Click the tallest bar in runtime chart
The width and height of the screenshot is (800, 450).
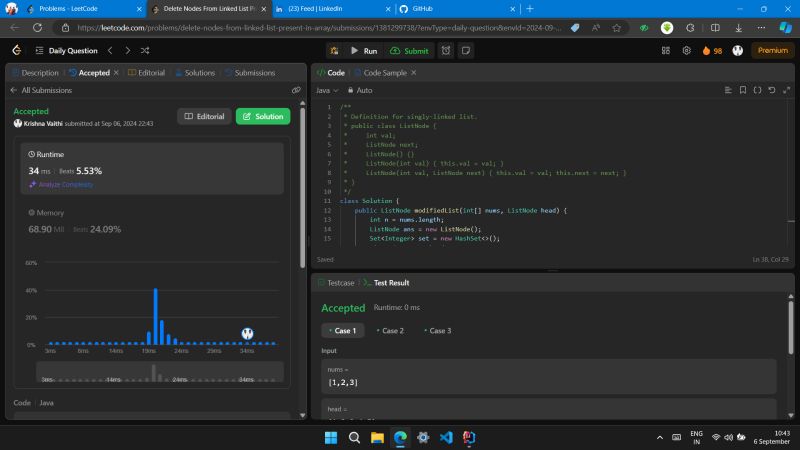tap(155, 316)
